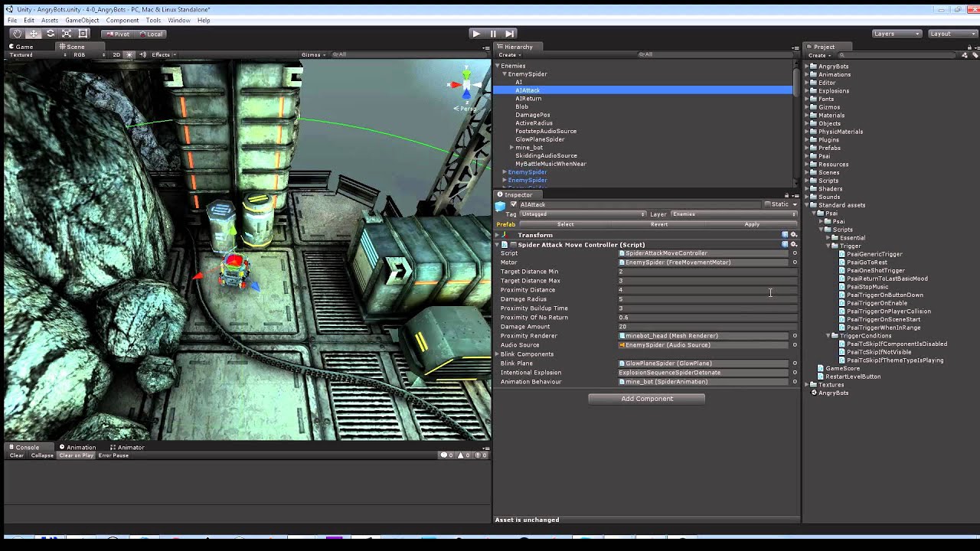
Task: Start Play mode
Action: (x=476, y=34)
